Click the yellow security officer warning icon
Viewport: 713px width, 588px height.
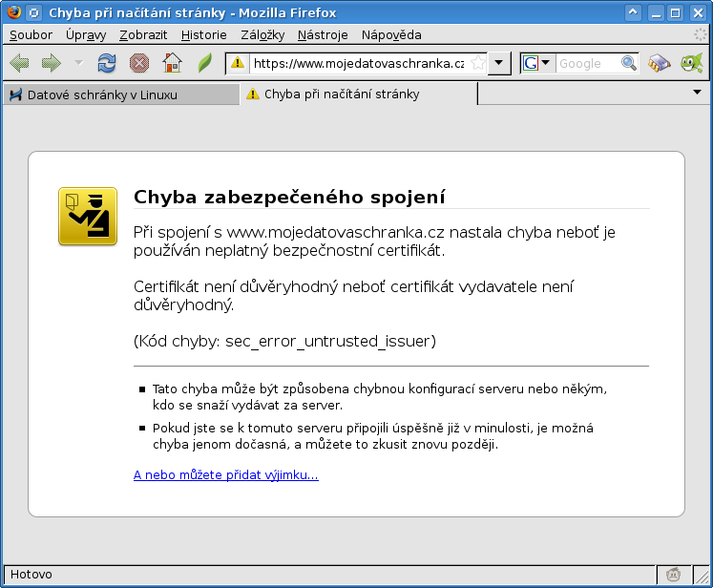point(88,217)
